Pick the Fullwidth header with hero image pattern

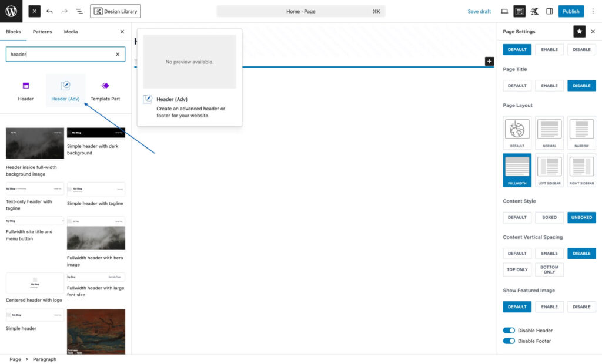[x=96, y=234]
